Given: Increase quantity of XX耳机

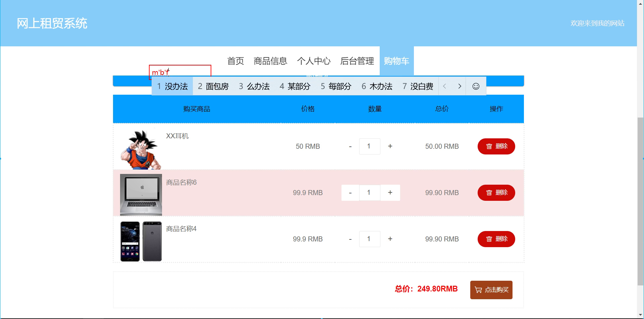Looking at the screenshot, I should (x=390, y=146).
